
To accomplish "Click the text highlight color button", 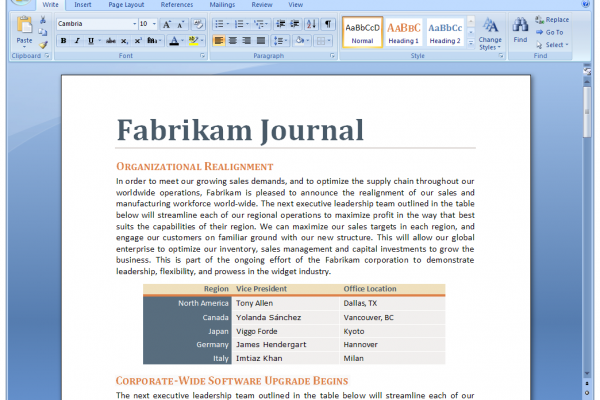I will tap(193, 41).
